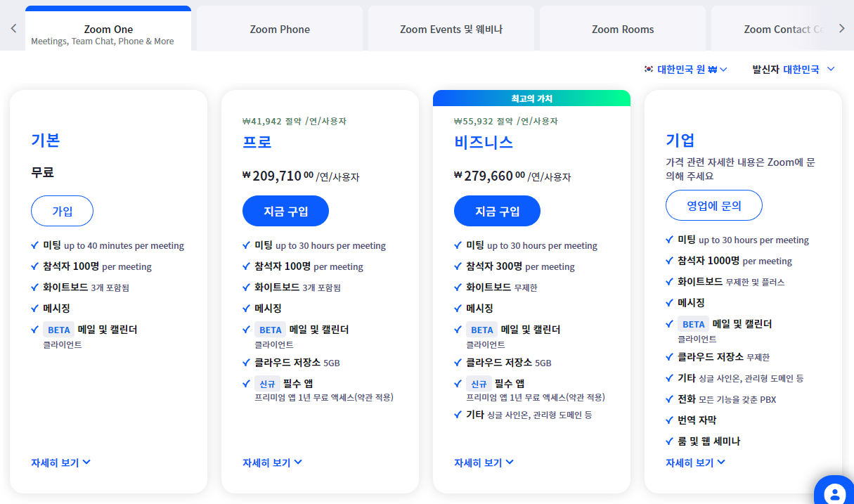
Task: Click 메시징 feature in the 기본 plan
Action: click(x=56, y=308)
